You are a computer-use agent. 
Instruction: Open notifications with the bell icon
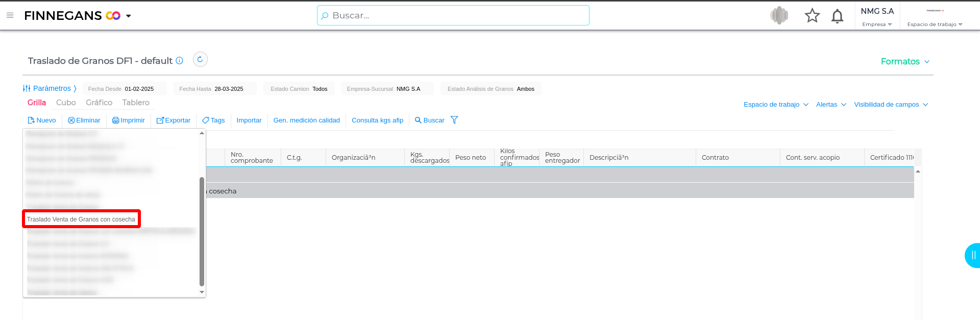(837, 16)
